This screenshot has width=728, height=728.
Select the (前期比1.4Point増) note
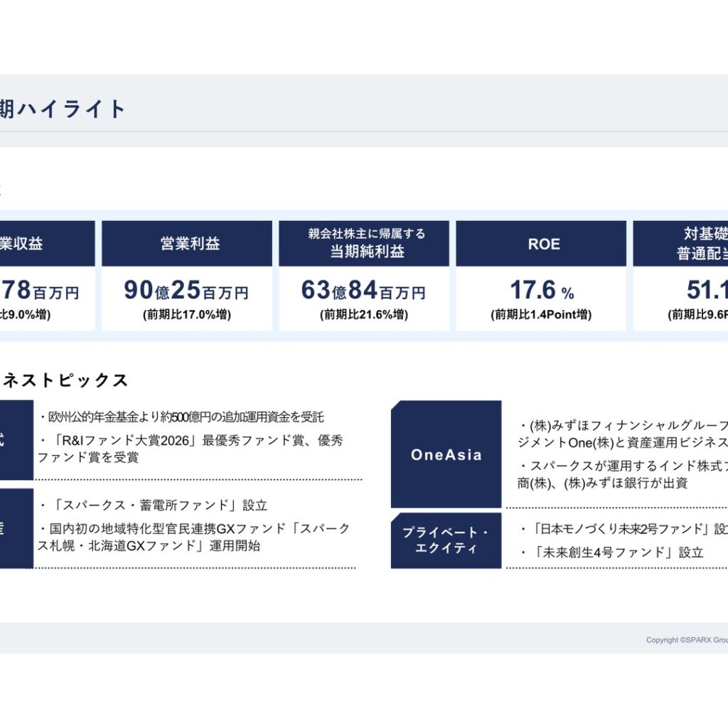point(541,315)
